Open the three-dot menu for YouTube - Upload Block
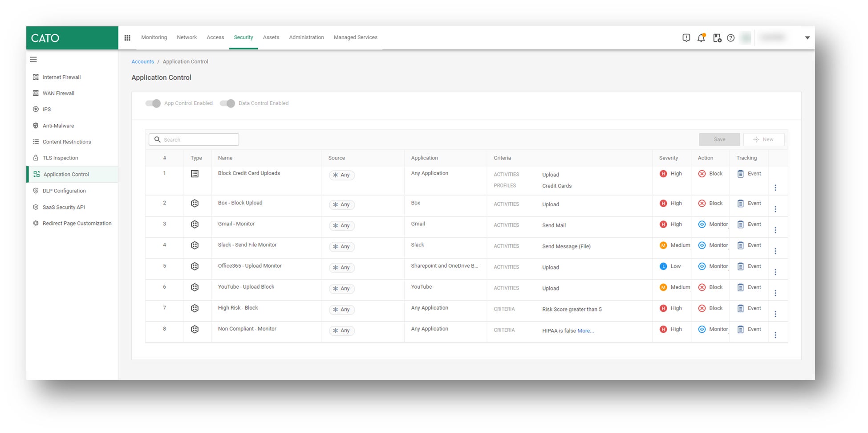This screenshot has width=868, height=433. point(775,293)
